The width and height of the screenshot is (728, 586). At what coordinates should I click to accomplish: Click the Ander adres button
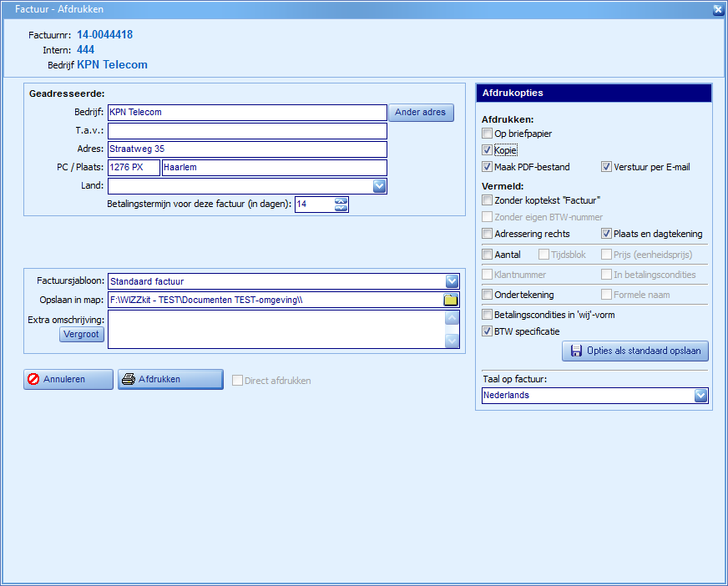tap(421, 113)
